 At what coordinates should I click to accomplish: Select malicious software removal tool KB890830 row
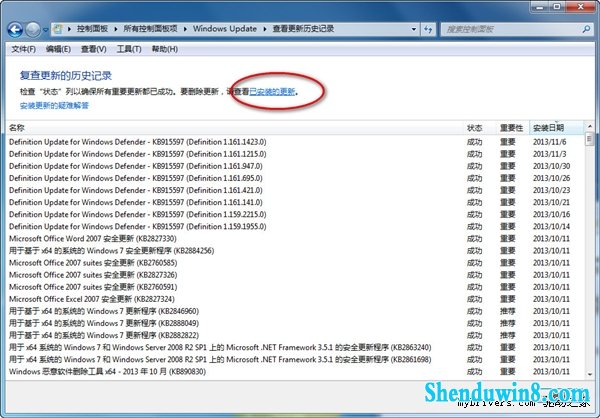[295, 372]
